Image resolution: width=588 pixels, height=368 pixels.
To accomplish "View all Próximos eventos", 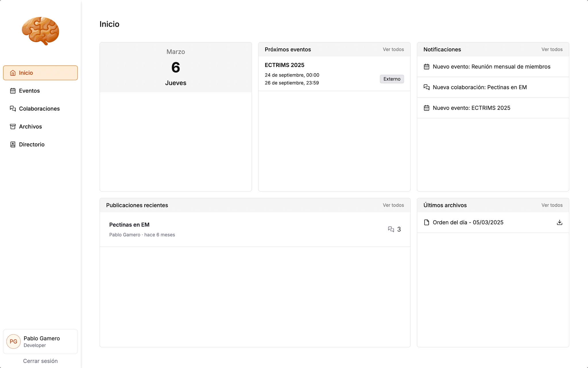I will pos(393,49).
